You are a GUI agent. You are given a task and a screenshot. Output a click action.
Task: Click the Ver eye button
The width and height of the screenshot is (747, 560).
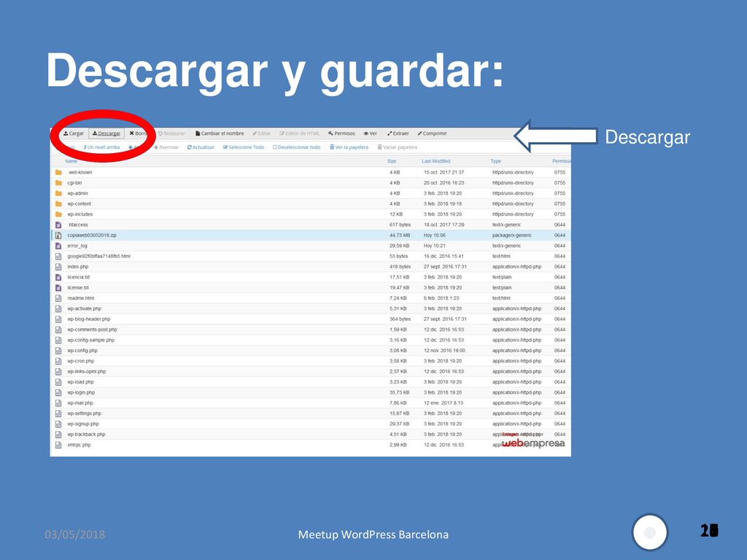370,134
